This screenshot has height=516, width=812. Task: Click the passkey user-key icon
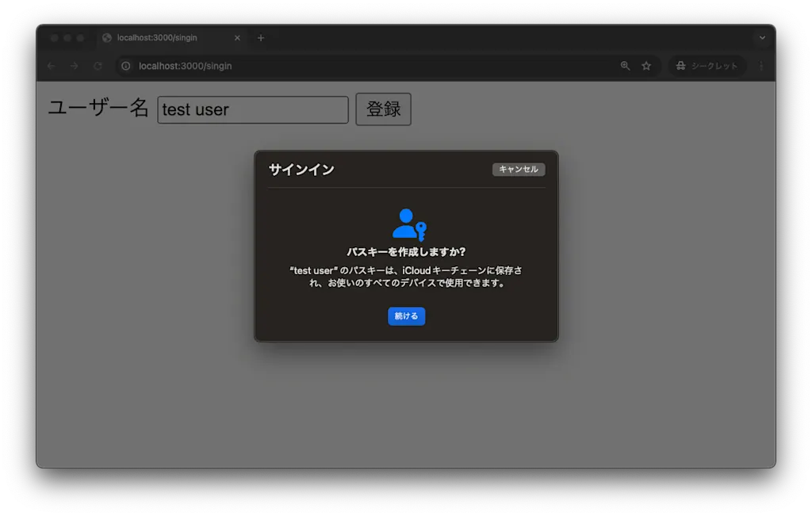[x=409, y=224]
